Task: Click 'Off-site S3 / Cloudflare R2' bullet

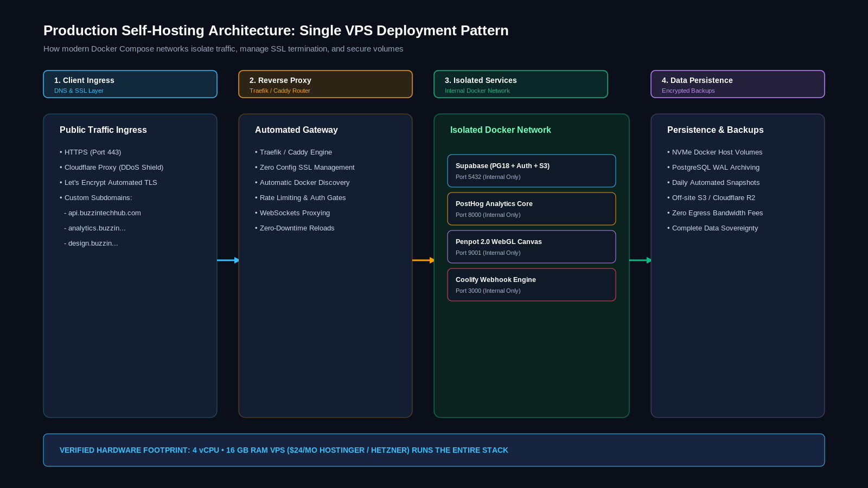Action: point(711,198)
